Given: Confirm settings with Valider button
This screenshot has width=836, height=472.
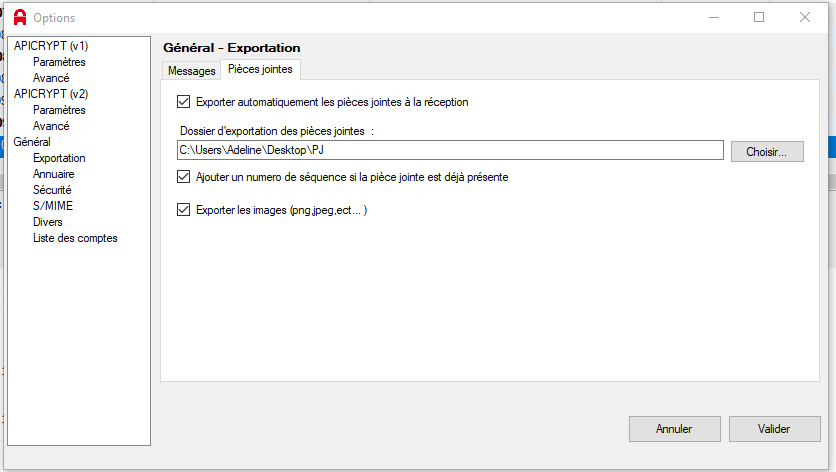Looking at the screenshot, I should coord(774,429).
